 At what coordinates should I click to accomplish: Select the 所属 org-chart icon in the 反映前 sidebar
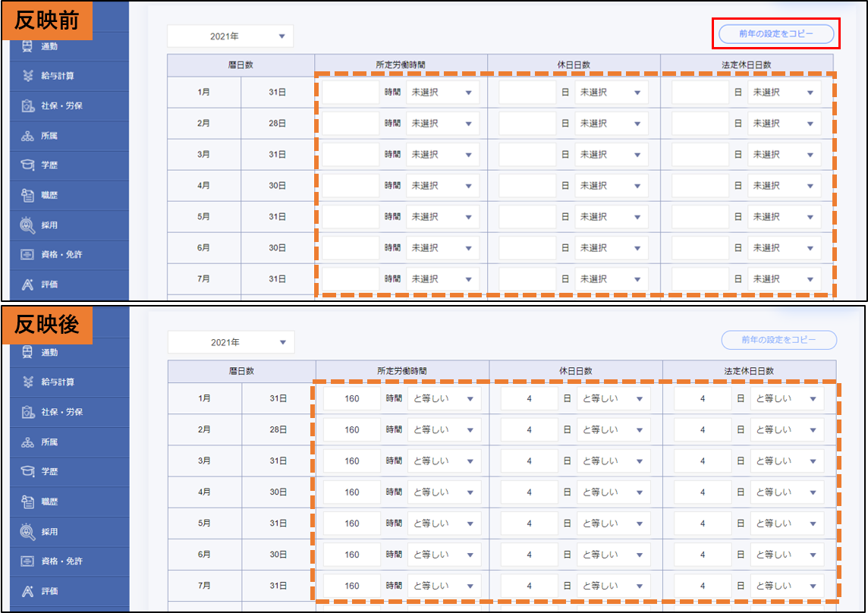point(27,136)
